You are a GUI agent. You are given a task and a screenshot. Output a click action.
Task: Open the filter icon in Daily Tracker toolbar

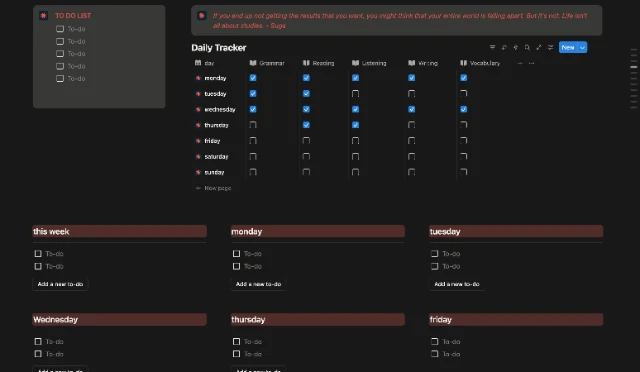tap(492, 47)
